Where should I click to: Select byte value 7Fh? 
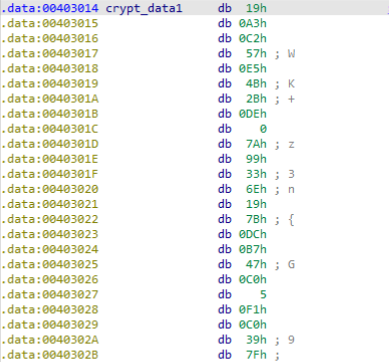point(256,355)
